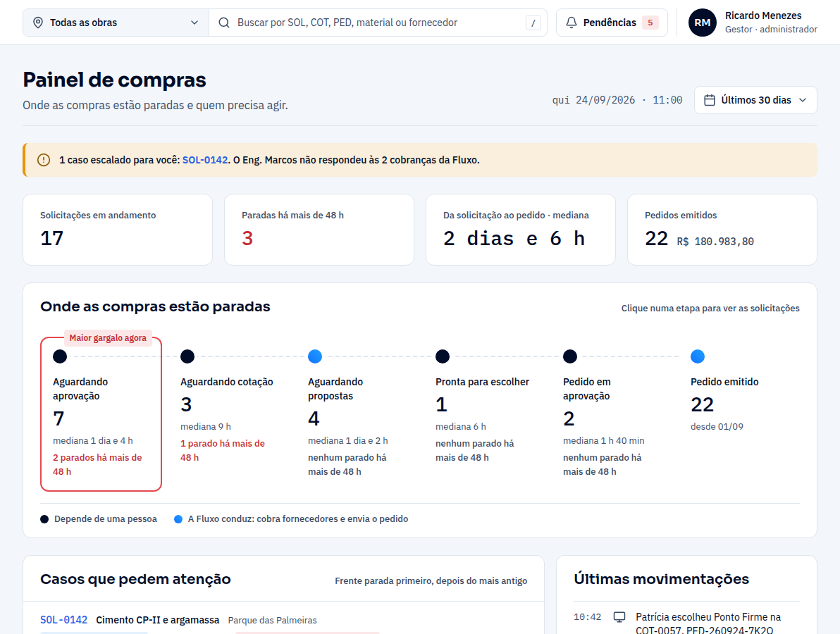Click '1 parado há mais de 48 h' text
Image resolution: width=840 pixels, height=634 pixels.
point(222,450)
